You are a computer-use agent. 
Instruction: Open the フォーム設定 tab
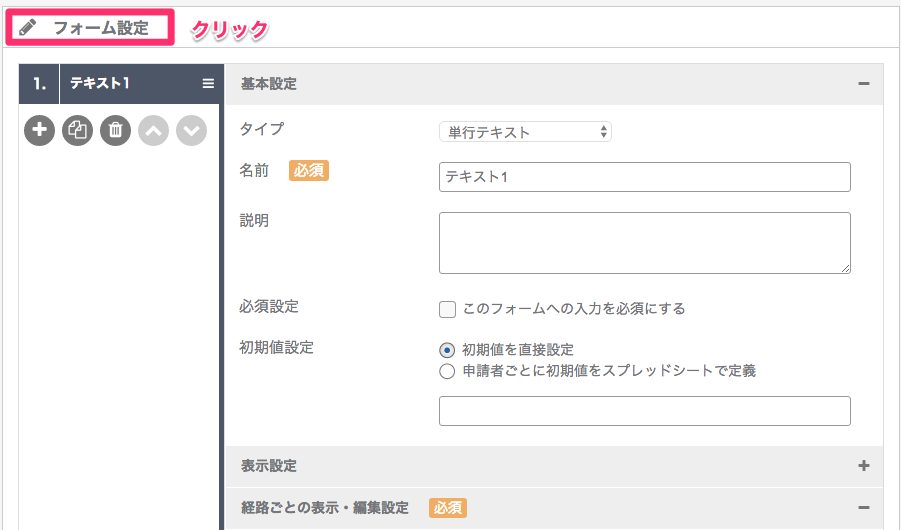[90, 28]
